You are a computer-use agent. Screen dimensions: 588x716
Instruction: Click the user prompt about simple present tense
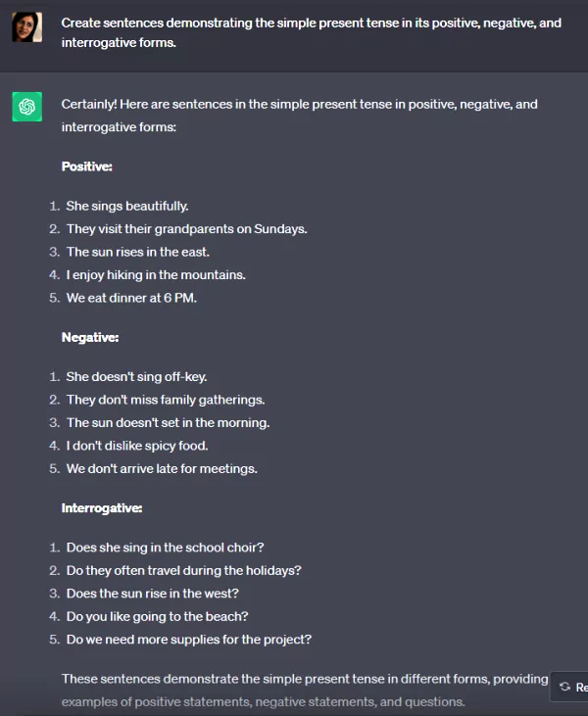tap(311, 32)
